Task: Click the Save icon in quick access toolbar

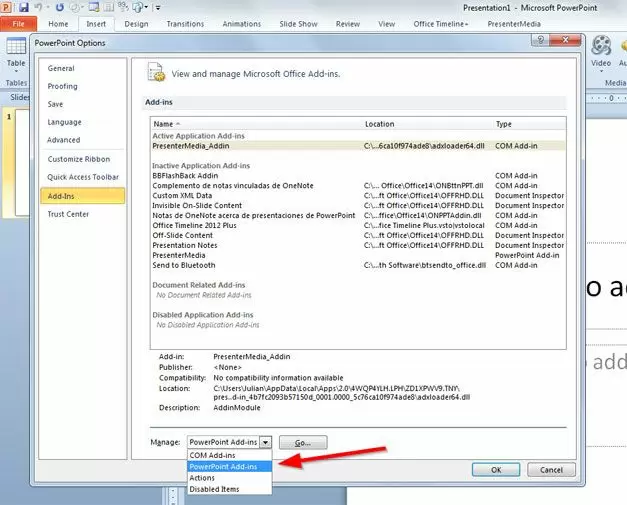Action: coord(24,7)
